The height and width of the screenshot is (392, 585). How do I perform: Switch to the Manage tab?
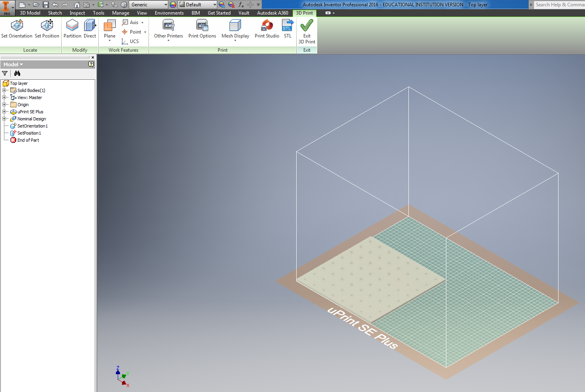tap(120, 13)
